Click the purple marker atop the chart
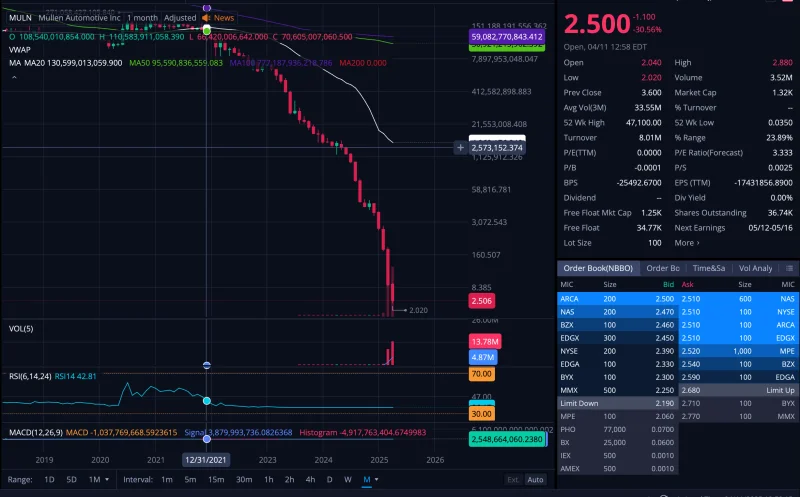Image resolution: width=800 pixels, height=497 pixels. (207, 8)
